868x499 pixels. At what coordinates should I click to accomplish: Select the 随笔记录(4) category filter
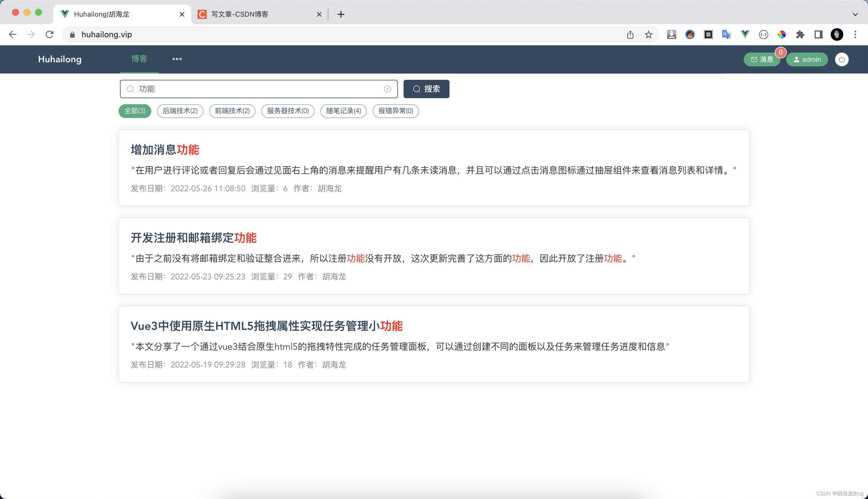[343, 111]
